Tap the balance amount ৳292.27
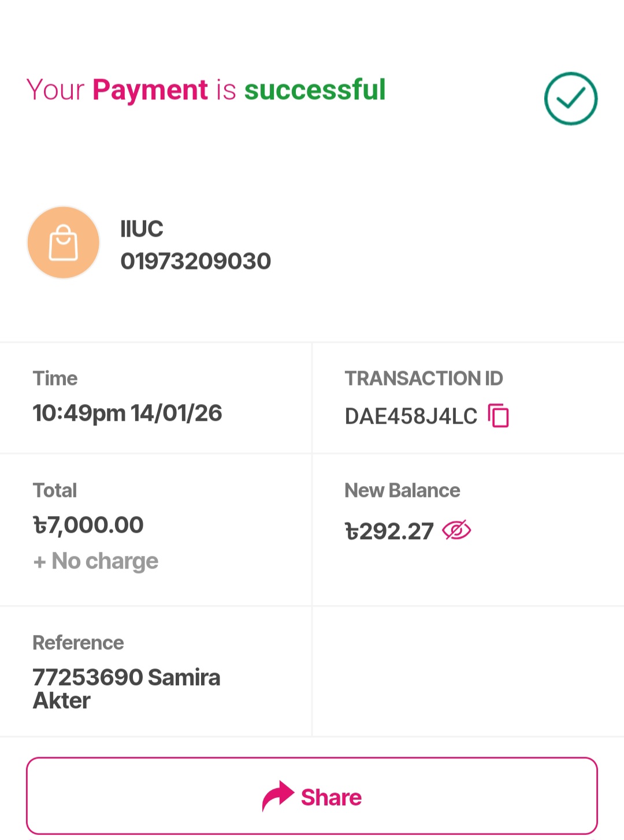 coord(389,531)
